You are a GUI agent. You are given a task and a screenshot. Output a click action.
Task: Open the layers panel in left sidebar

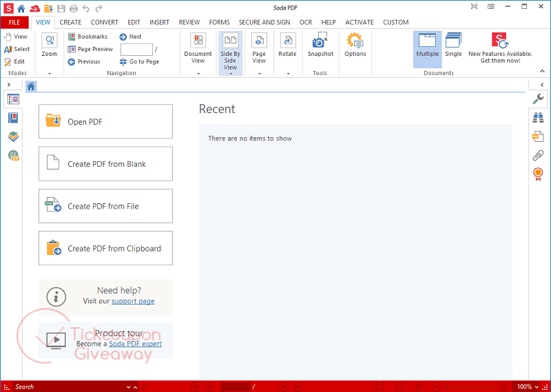[13, 136]
